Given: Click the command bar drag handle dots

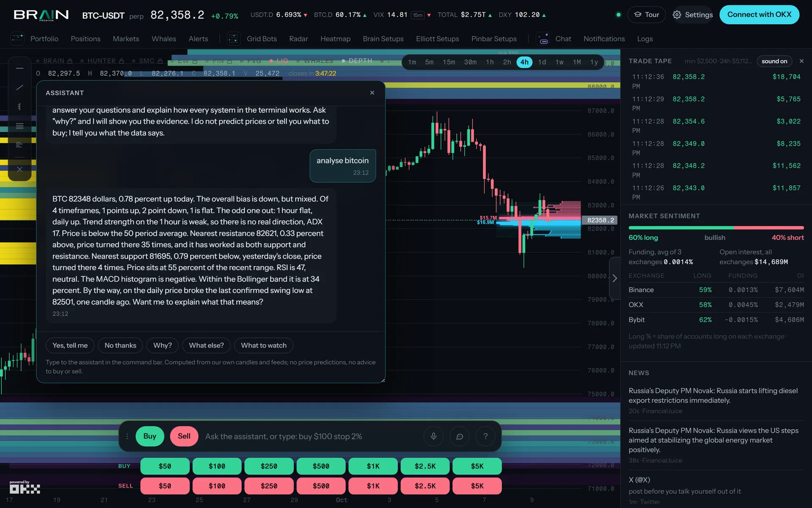Looking at the screenshot, I should [127, 436].
